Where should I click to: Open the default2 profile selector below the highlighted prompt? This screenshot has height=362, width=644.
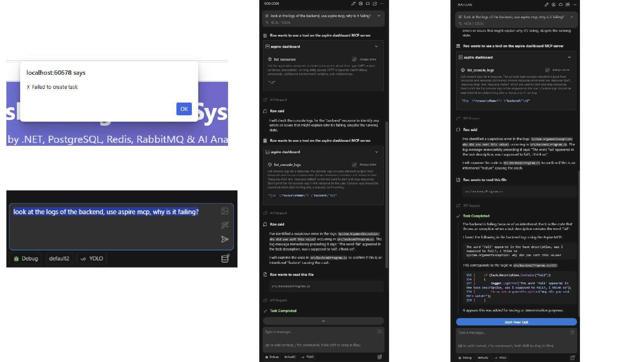click(59, 258)
